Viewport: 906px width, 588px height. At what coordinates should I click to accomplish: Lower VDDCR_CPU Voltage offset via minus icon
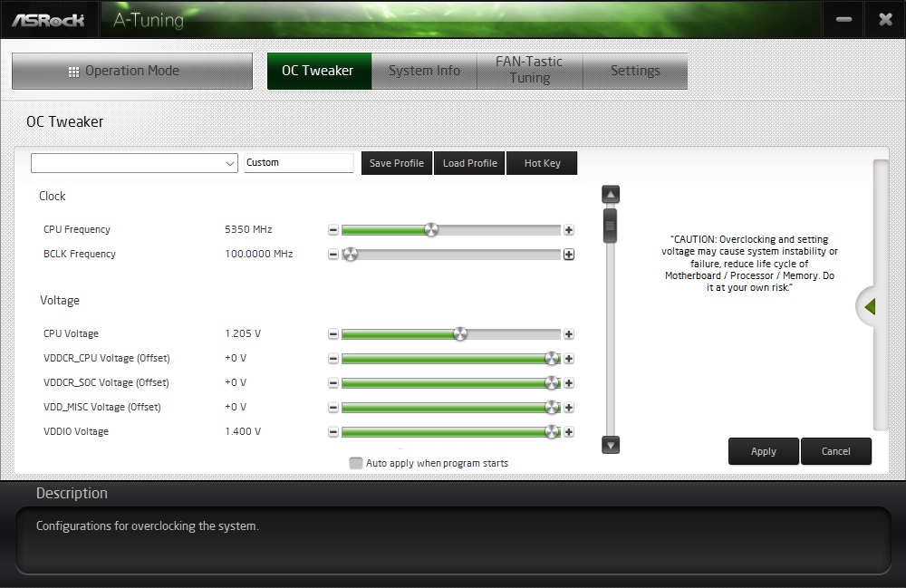coord(333,359)
